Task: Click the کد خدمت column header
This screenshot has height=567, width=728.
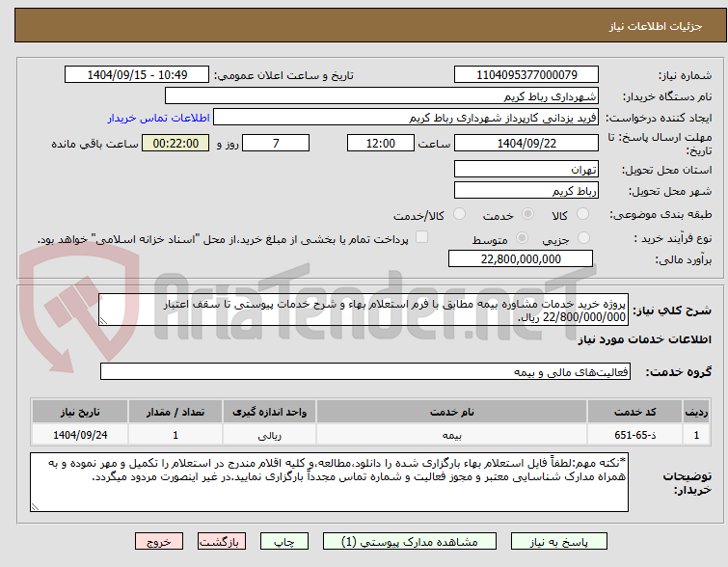Action: tap(634, 412)
